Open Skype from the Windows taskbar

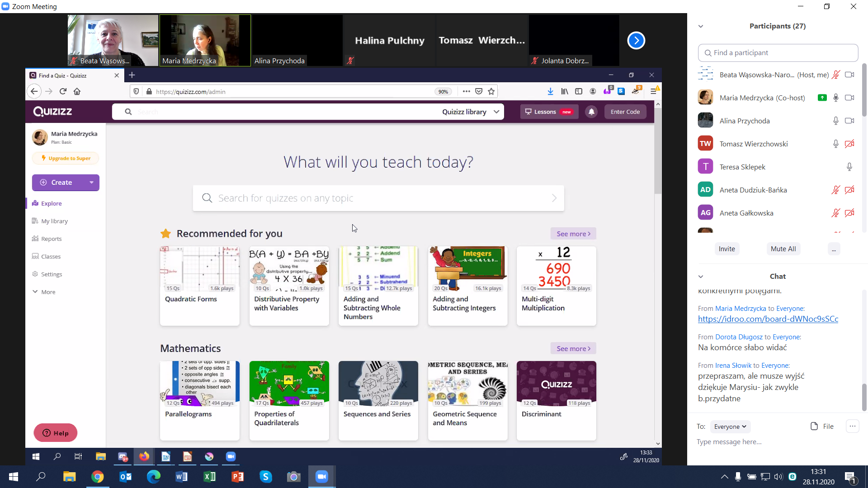266,476
